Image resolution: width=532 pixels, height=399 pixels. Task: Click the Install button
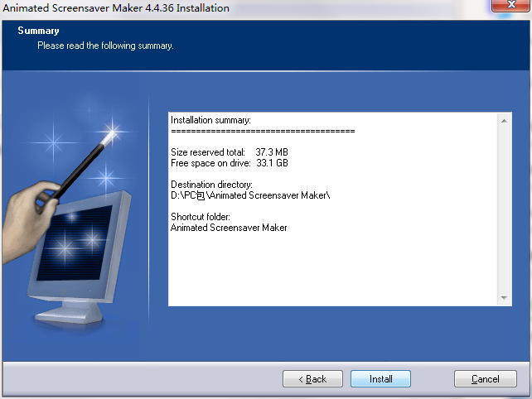(380, 378)
